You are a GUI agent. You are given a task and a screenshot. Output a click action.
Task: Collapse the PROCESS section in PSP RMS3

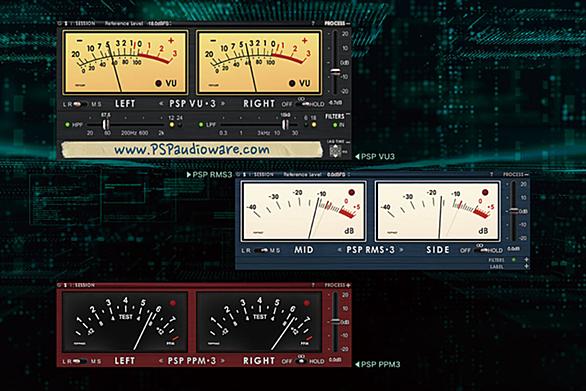527,175
